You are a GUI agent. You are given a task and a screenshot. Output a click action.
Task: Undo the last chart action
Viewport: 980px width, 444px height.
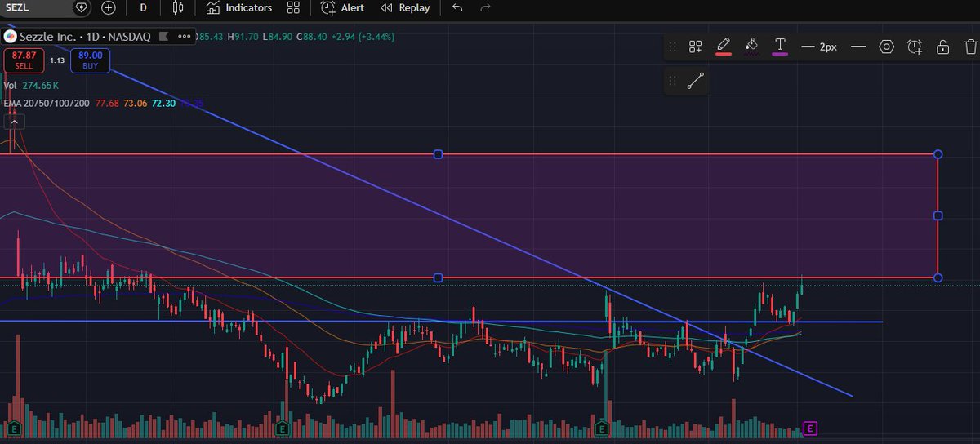457,7
